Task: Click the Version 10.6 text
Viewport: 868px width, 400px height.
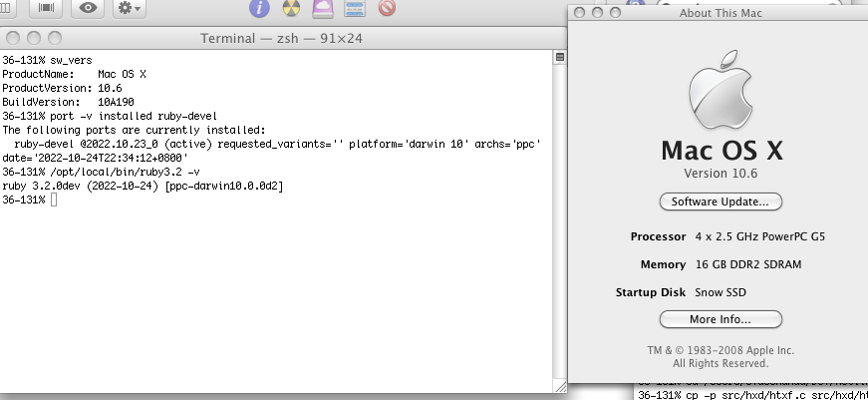Action: pyautogui.click(x=721, y=174)
